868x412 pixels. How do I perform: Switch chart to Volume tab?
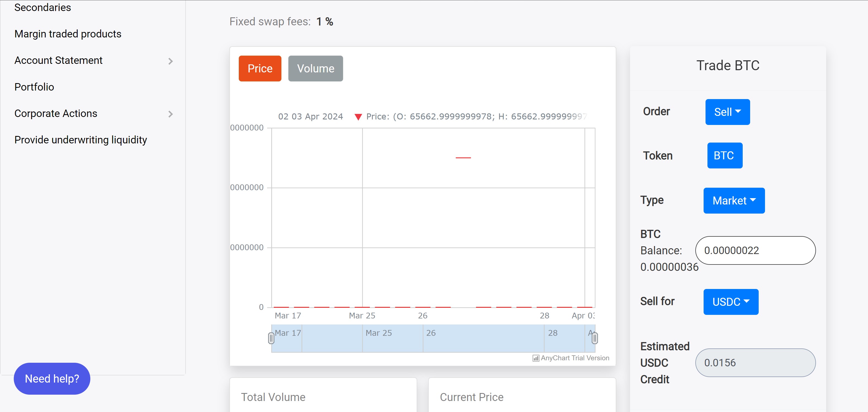315,68
